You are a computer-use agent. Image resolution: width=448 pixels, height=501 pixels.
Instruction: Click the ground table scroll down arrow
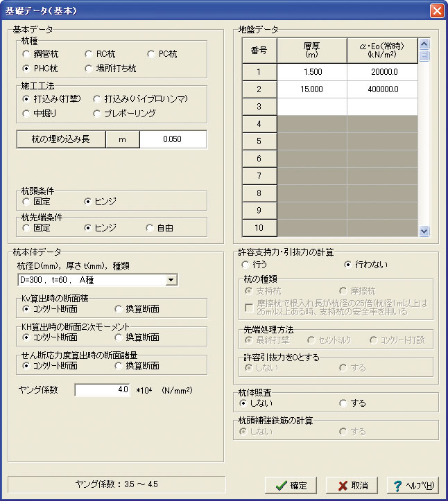pyautogui.click(x=424, y=231)
